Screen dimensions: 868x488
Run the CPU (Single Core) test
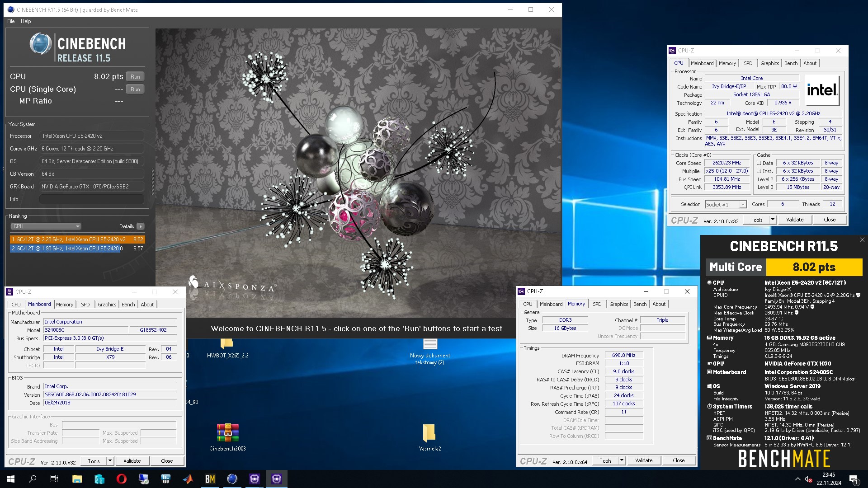pyautogui.click(x=135, y=89)
